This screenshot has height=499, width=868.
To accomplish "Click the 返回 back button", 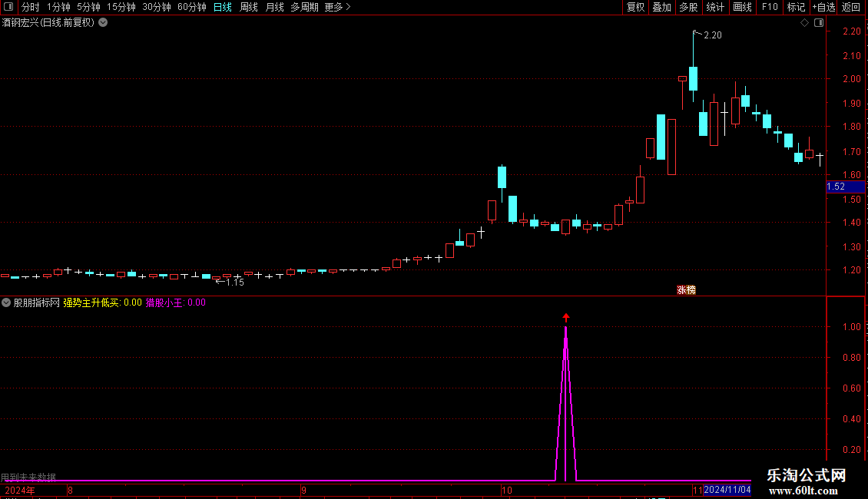I will tap(851, 7).
